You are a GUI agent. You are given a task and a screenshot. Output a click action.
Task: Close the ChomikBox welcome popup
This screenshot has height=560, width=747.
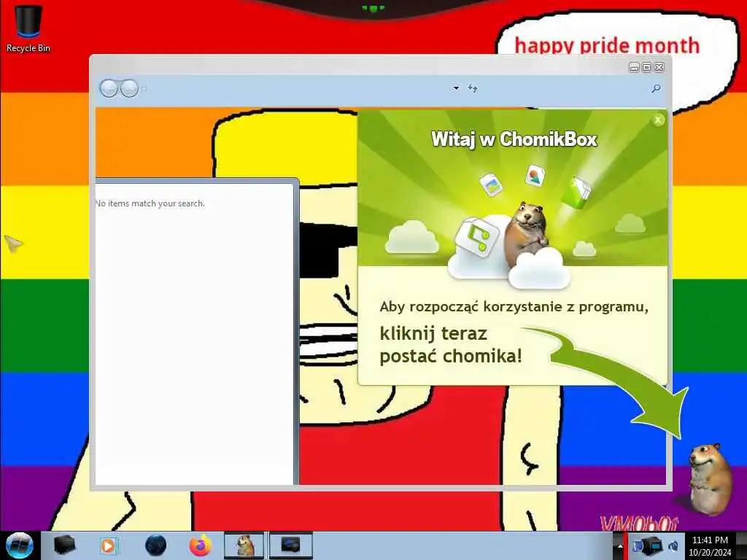[x=658, y=120]
